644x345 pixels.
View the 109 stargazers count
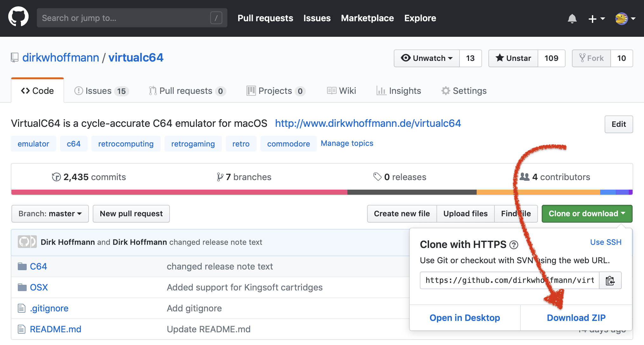pyautogui.click(x=551, y=58)
